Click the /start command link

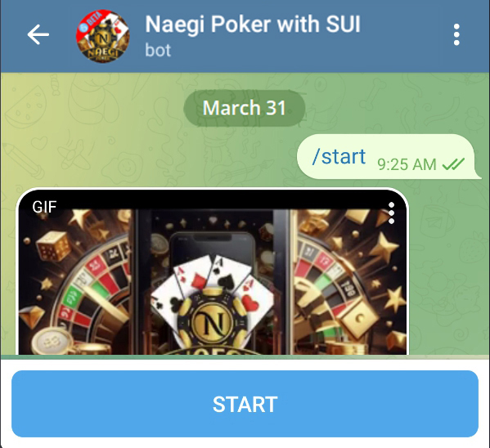(x=339, y=156)
